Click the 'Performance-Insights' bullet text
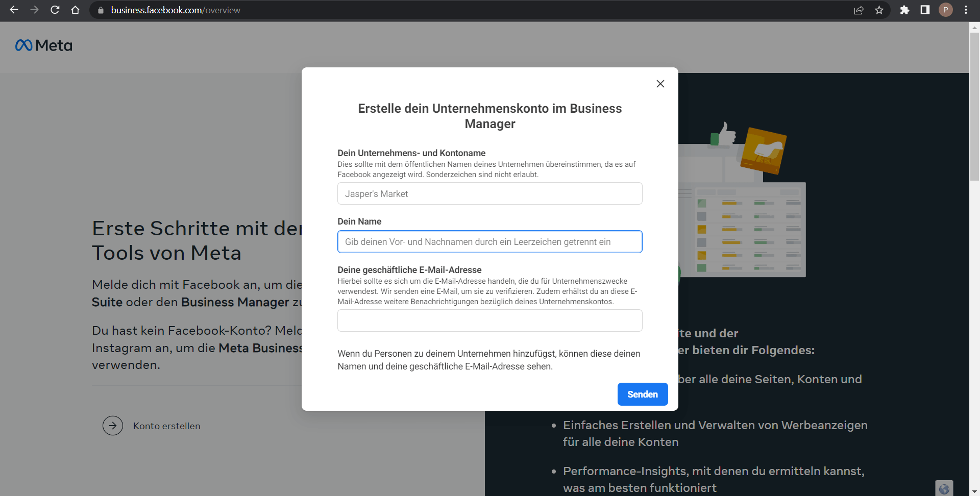The image size is (980, 496). pos(714,479)
